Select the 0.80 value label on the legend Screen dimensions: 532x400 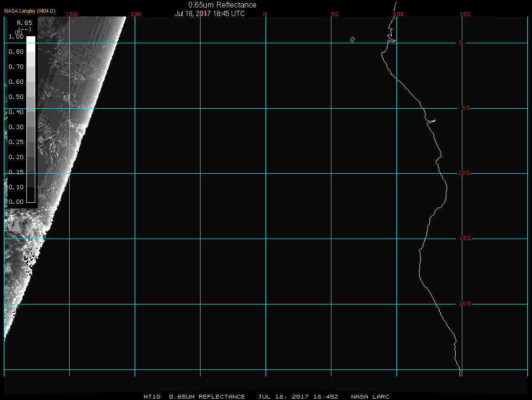pos(16,52)
